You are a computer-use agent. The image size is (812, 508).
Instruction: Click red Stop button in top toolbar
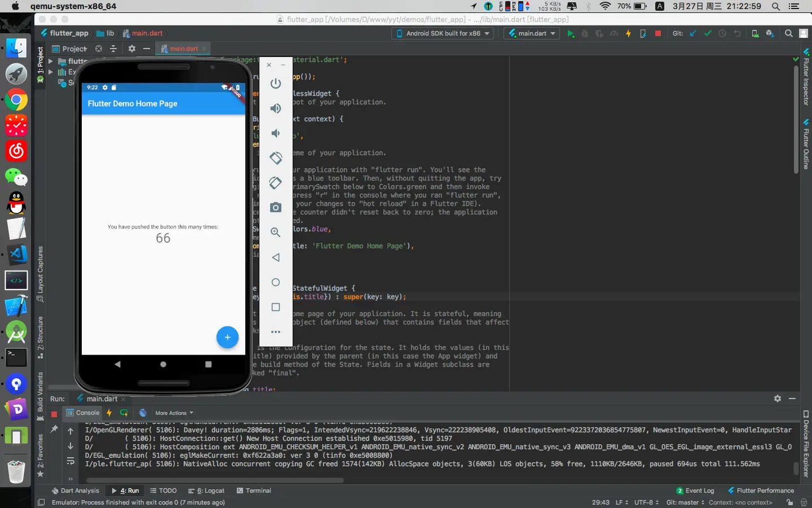657,34
